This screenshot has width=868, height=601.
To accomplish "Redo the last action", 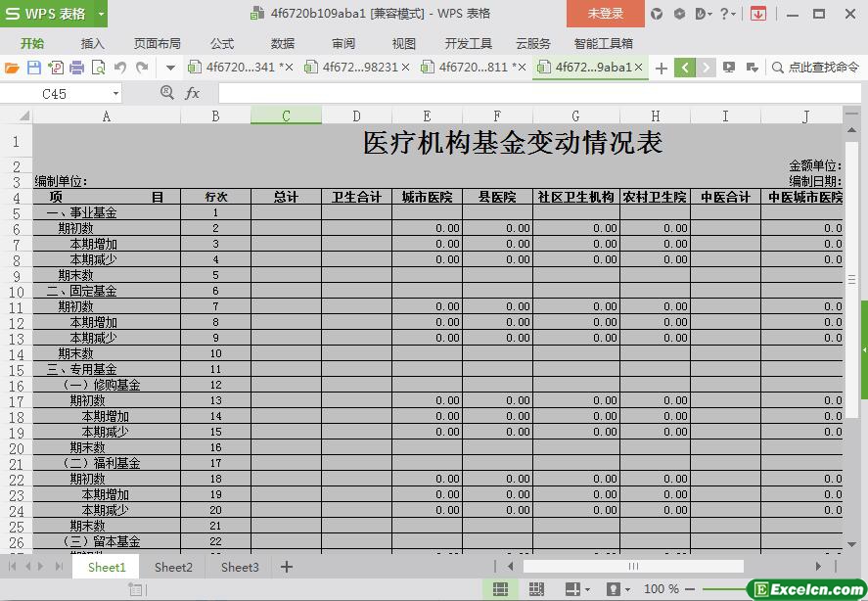I will coord(142,68).
